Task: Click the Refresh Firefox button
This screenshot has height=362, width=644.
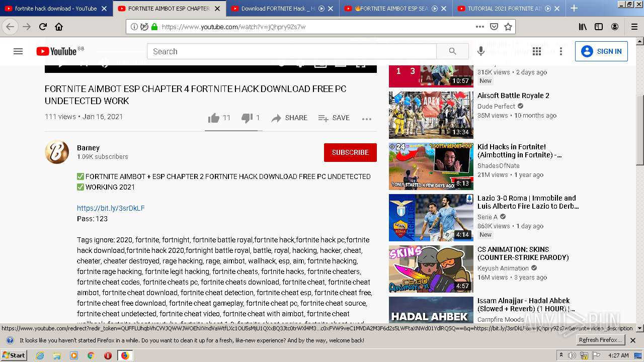Action: pyautogui.click(x=601, y=340)
